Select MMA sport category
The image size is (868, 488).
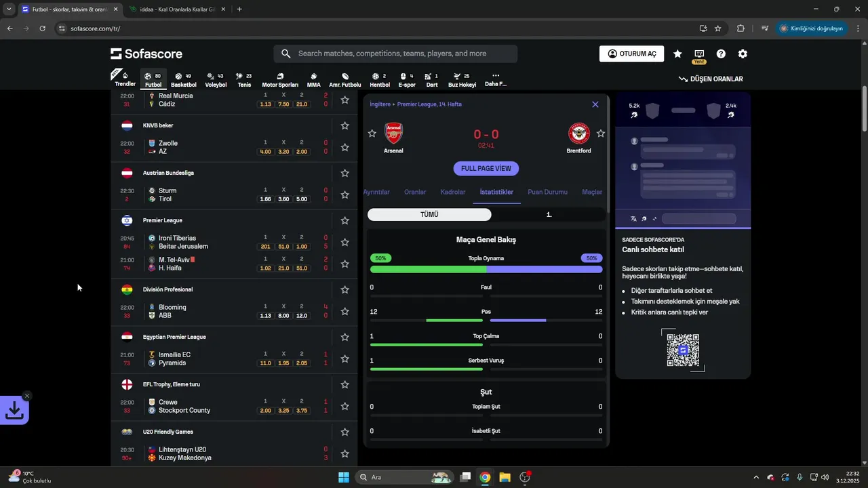click(313, 80)
